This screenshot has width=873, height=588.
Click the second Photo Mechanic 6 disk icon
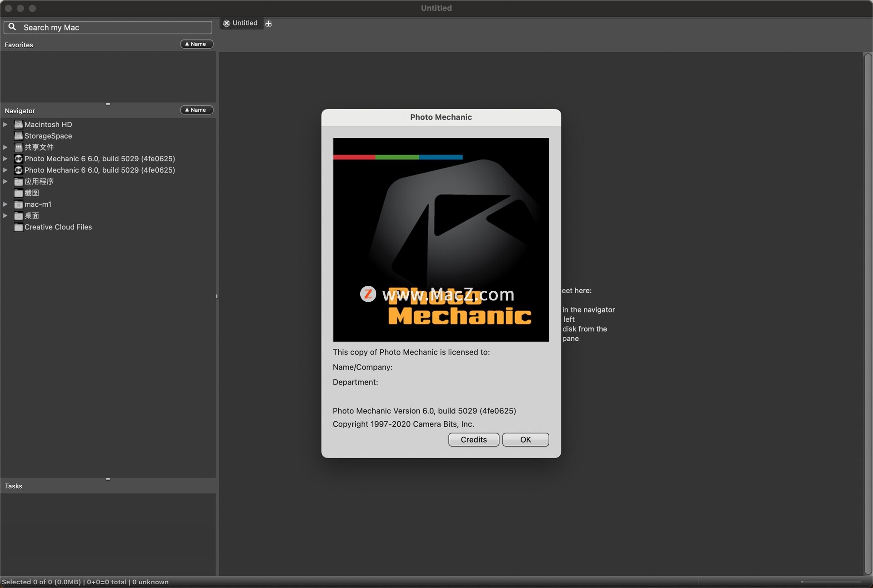click(18, 170)
